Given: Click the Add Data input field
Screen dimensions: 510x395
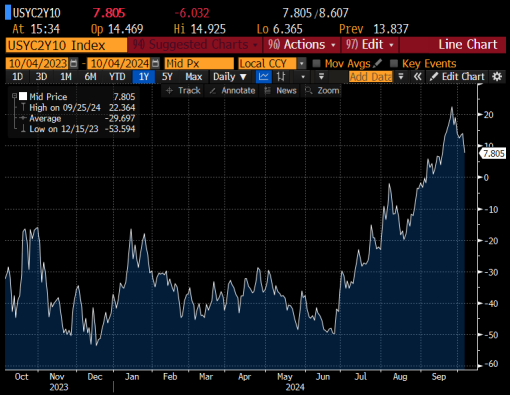Looking at the screenshot, I should click(x=371, y=77).
